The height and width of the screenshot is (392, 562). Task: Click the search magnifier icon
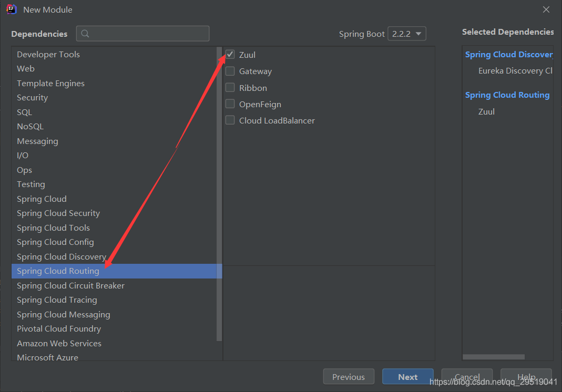pyautogui.click(x=85, y=34)
